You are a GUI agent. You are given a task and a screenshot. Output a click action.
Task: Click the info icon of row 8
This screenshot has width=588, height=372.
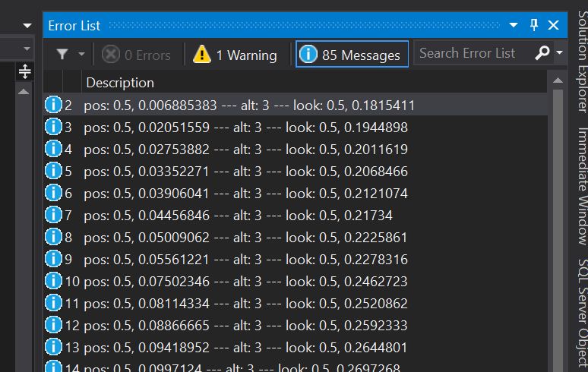pos(53,237)
